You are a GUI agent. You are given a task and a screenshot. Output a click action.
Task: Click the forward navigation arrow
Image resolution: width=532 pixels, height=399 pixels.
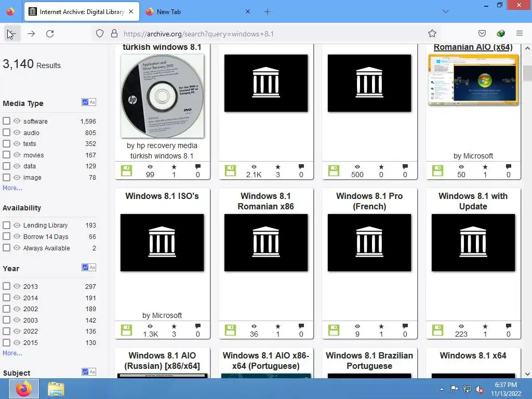tap(31, 34)
